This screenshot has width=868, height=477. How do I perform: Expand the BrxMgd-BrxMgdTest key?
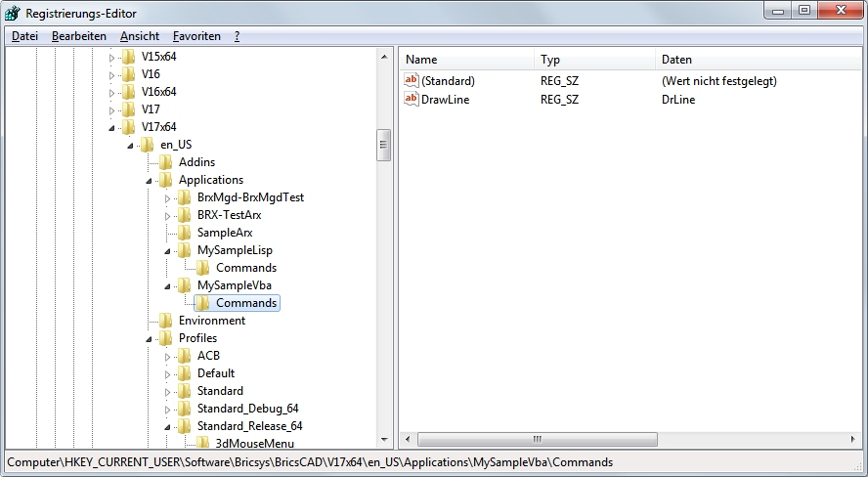pos(167,197)
